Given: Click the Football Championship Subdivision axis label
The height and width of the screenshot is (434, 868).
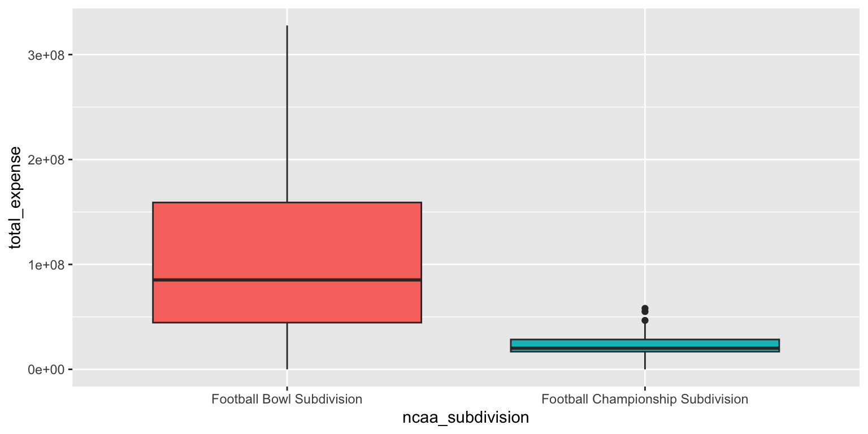Looking at the screenshot, I should [645, 400].
